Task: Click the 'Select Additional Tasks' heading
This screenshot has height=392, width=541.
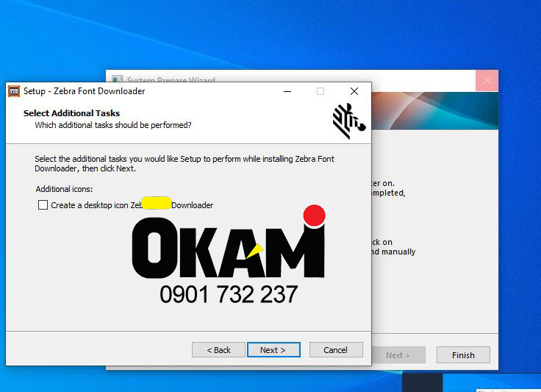Action: (x=71, y=113)
